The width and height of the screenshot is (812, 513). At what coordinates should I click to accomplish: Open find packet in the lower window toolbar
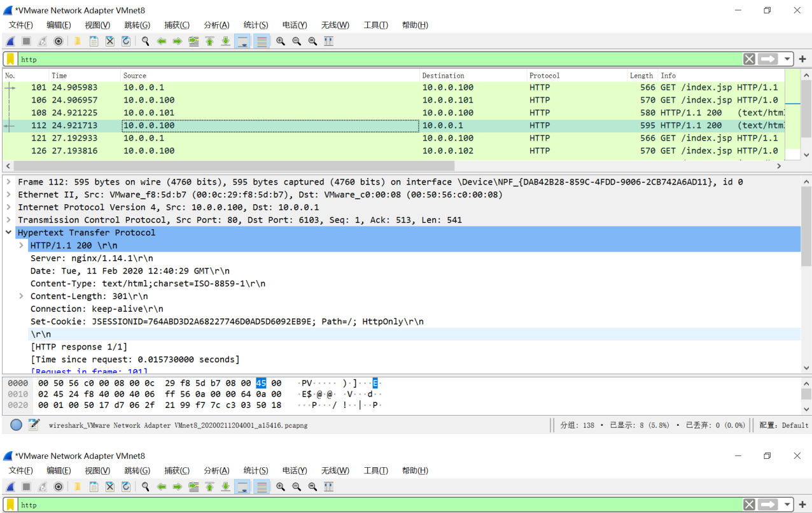pos(145,487)
